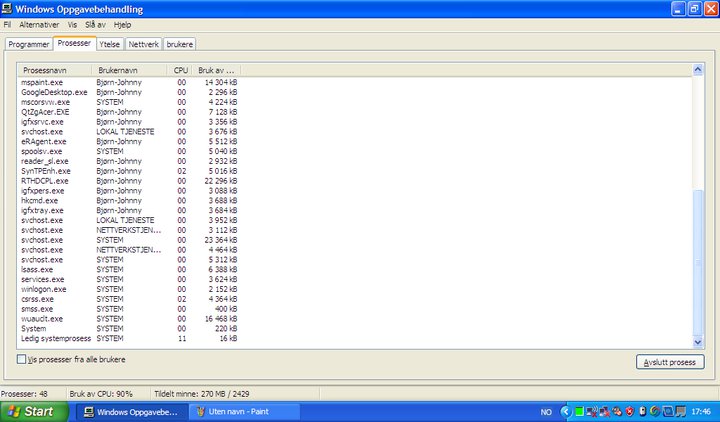Sort by Prosessnavn column header

(55, 70)
